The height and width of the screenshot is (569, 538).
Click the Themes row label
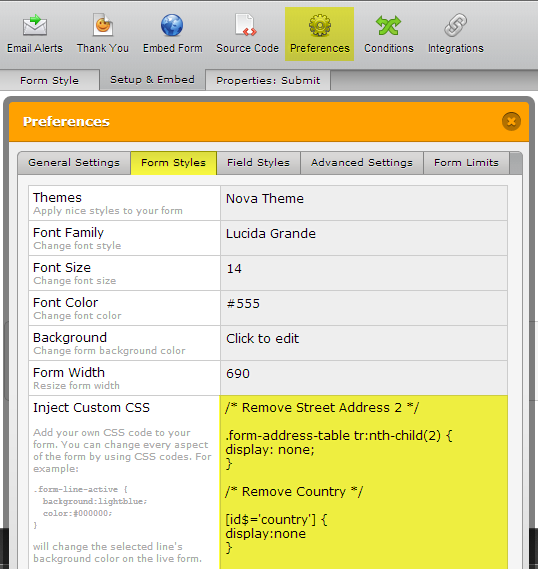(x=57, y=198)
